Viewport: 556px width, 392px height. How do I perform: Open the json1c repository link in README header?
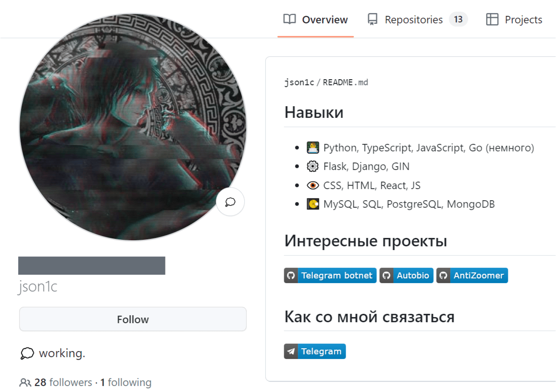click(x=299, y=83)
